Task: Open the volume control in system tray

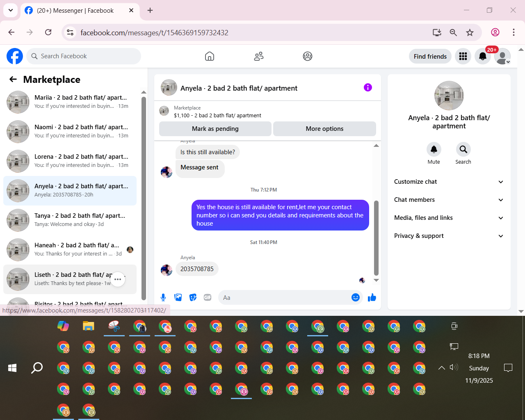Action: 454,367
